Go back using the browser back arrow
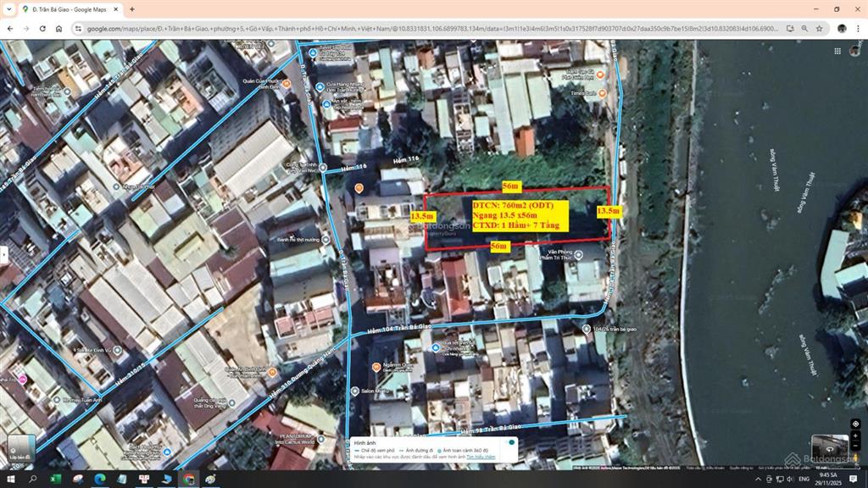Image resolution: width=868 pixels, height=488 pixels. pos(12,27)
